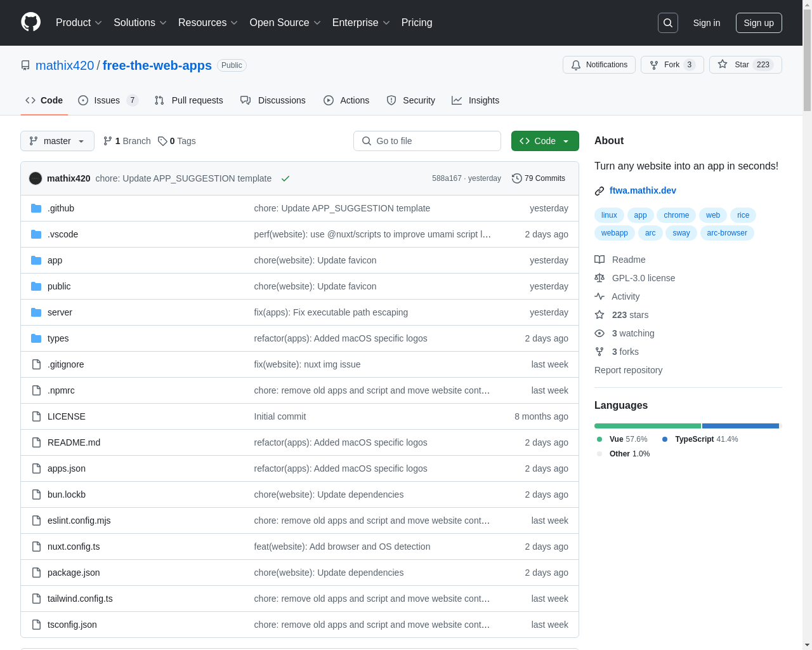Open the apps.json file
Viewport: 812px width, 650px height.
(67, 468)
